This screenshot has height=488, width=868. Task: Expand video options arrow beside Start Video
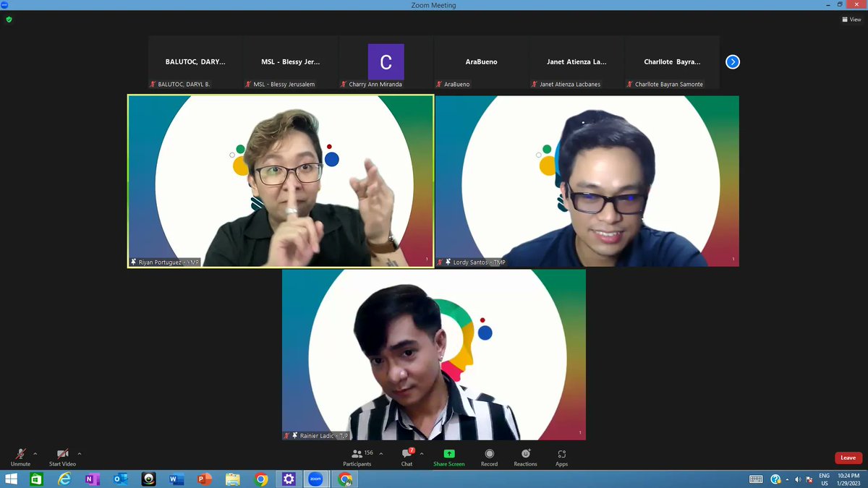[80, 453]
